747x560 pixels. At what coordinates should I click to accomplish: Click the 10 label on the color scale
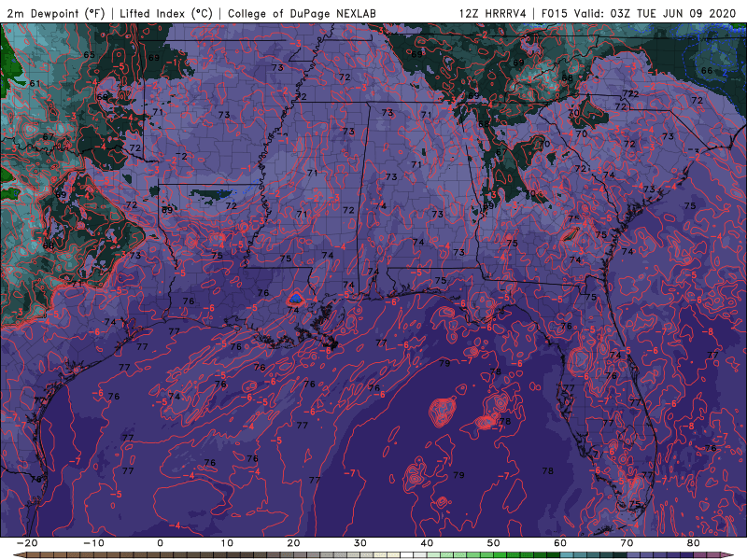pyautogui.click(x=227, y=543)
